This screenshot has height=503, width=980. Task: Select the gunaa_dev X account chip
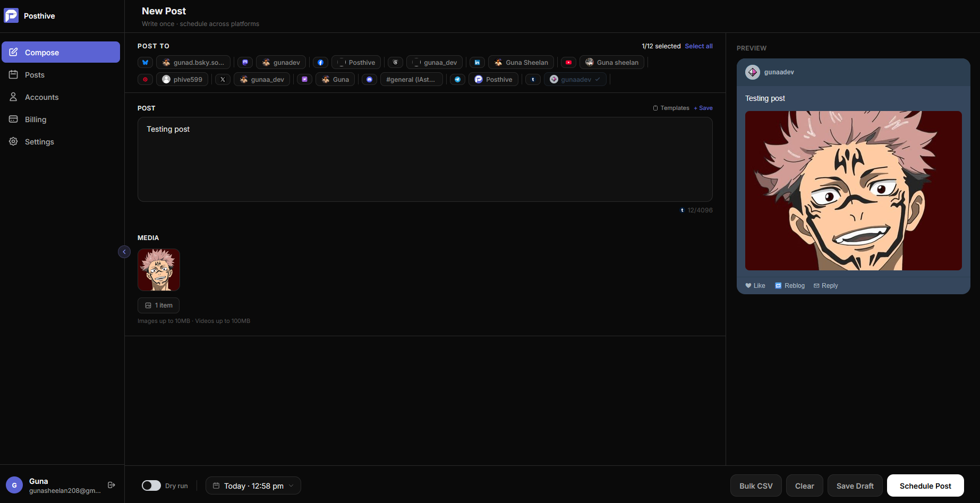pos(262,80)
